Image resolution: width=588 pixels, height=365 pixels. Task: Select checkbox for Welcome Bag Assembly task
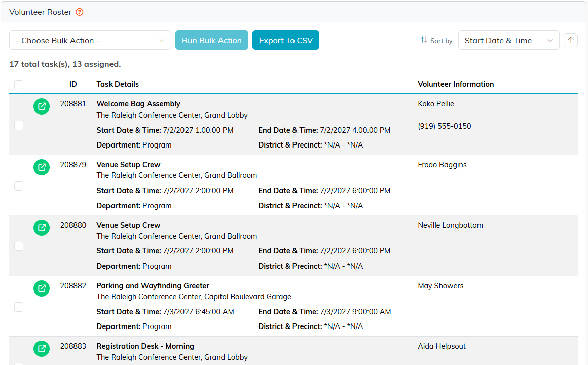pos(19,125)
